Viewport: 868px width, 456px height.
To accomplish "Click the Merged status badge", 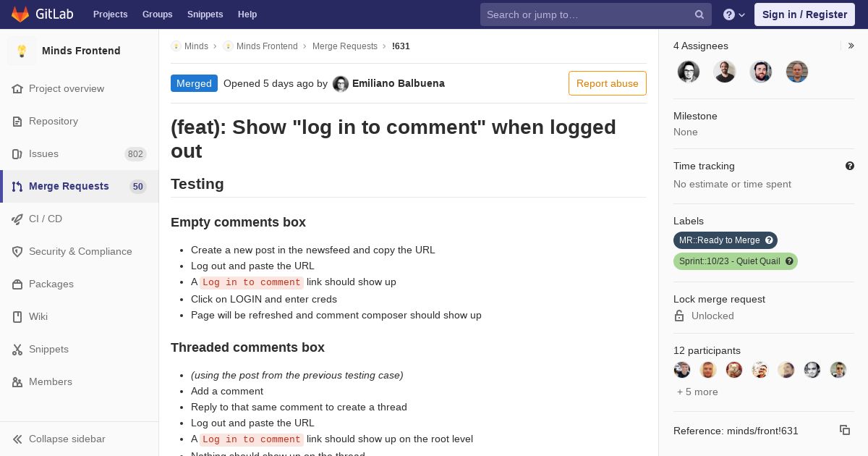I will (x=194, y=83).
